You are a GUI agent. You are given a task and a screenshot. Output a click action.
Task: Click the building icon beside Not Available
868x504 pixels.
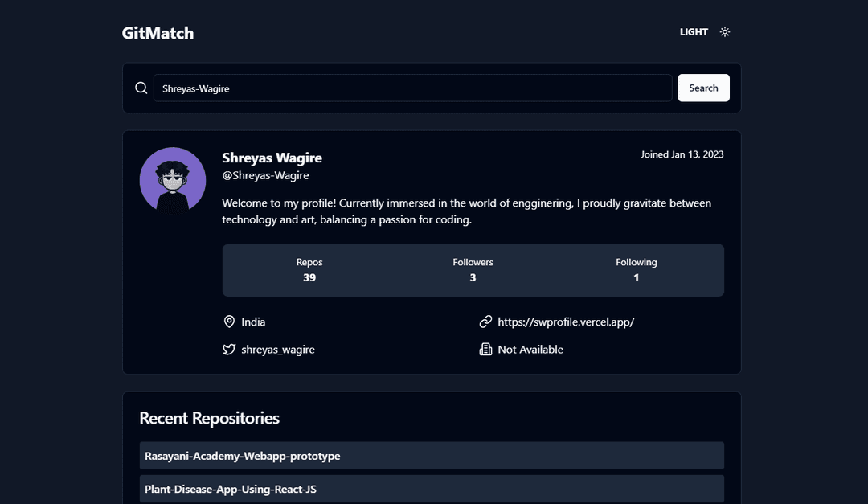click(x=485, y=349)
